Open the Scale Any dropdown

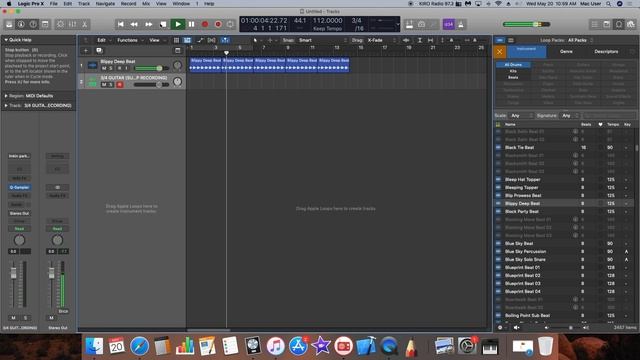[521, 116]
